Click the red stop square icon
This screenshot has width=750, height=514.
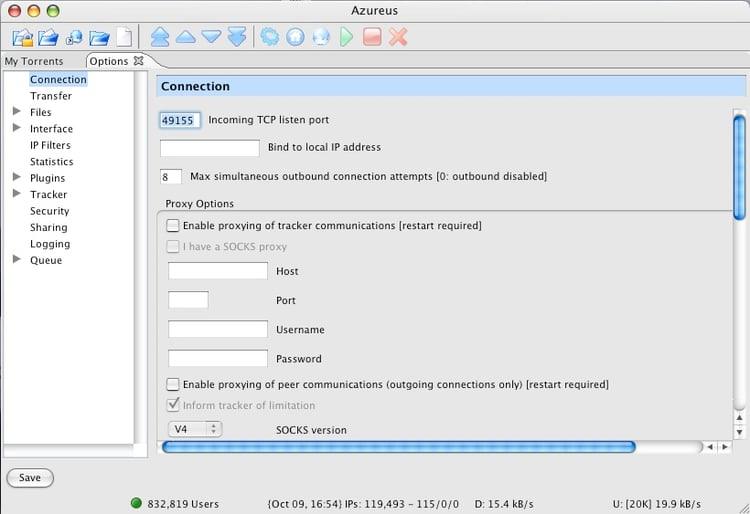point(372,37)
